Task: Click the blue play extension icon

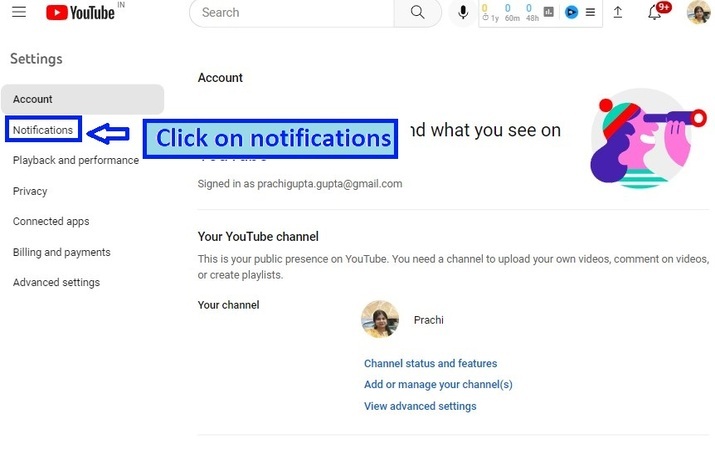Action: (x=572, y=13)
